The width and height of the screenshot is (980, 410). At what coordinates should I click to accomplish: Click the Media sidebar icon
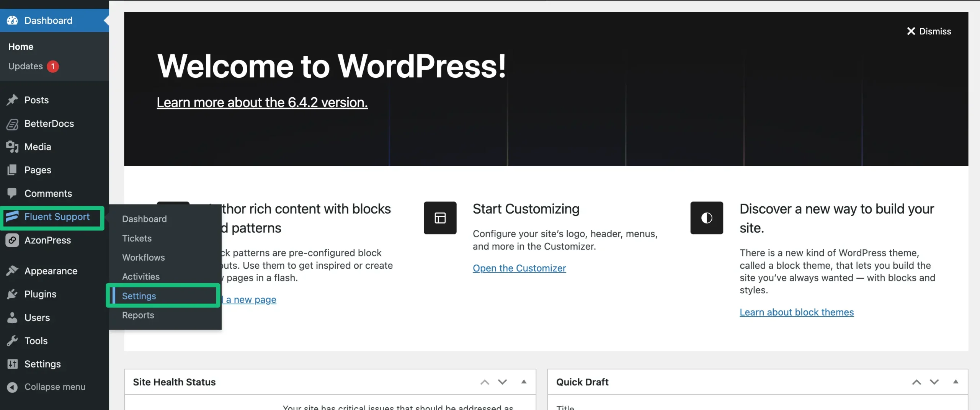(x=12, y=147)
